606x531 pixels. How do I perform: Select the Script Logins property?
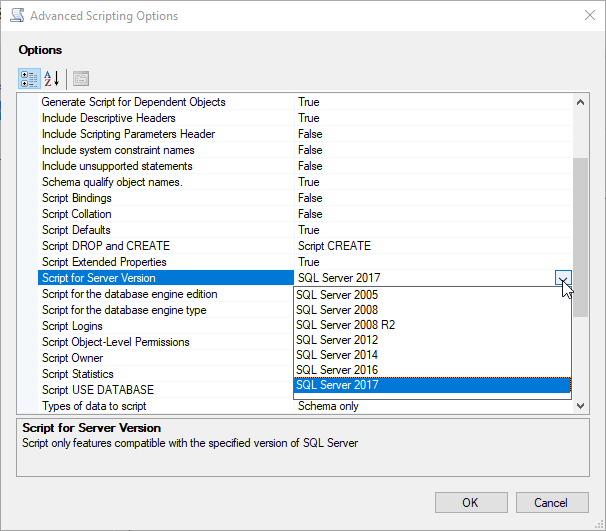[x=166, y=326]
